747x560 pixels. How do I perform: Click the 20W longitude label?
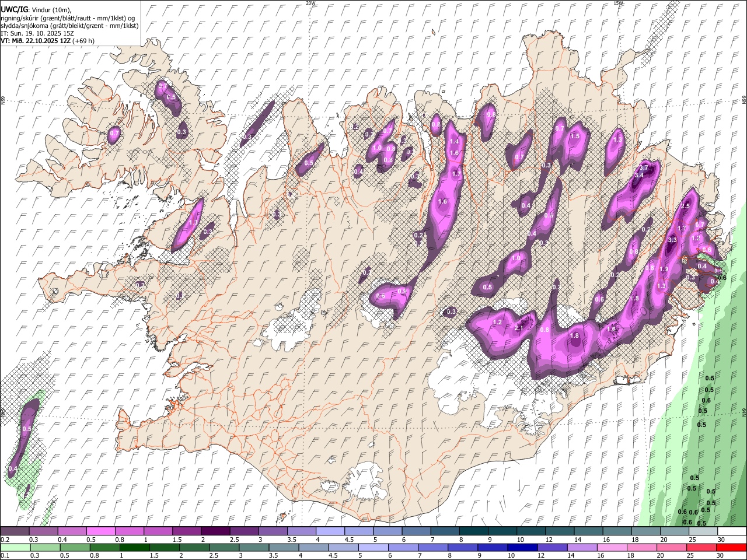310,3
